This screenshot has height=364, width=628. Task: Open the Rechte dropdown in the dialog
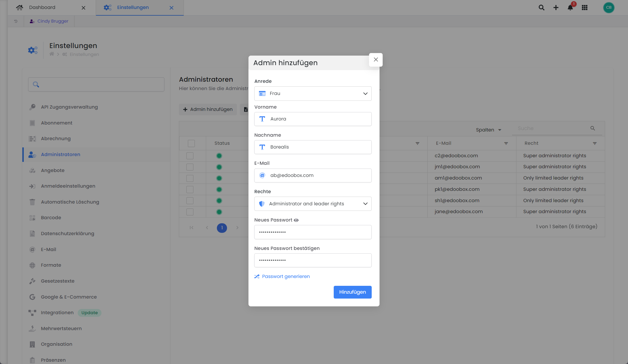[x=313, y=204]
